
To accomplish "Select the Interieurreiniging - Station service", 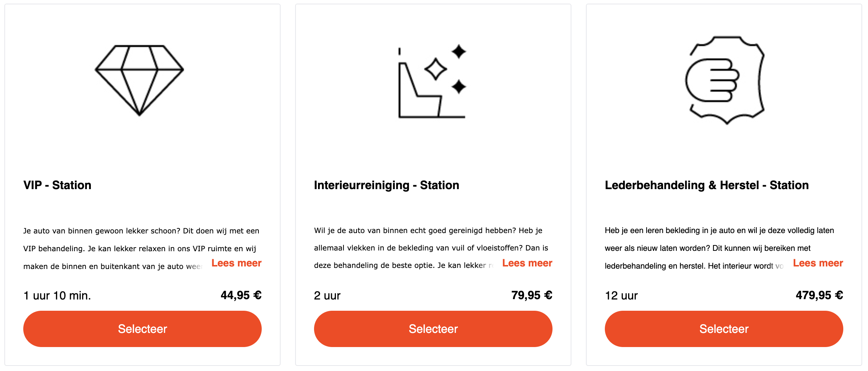I will pos(433,329).
